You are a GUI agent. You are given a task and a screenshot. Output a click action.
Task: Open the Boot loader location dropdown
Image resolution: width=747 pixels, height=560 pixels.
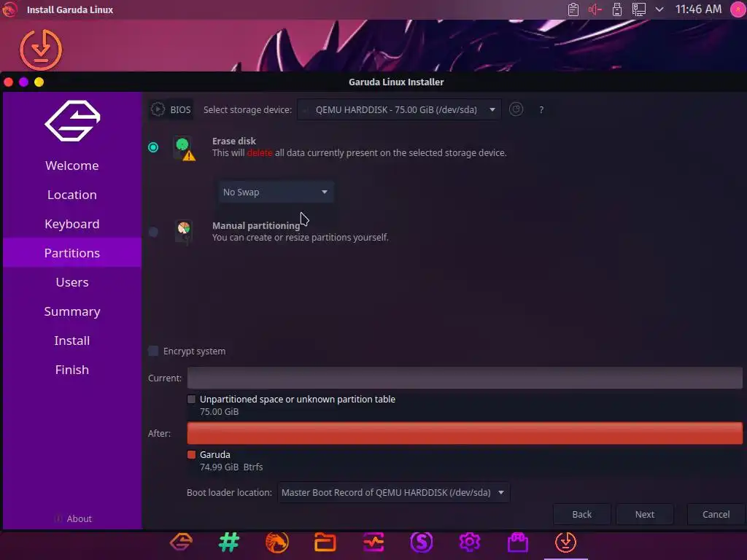[x=393, y=492]
